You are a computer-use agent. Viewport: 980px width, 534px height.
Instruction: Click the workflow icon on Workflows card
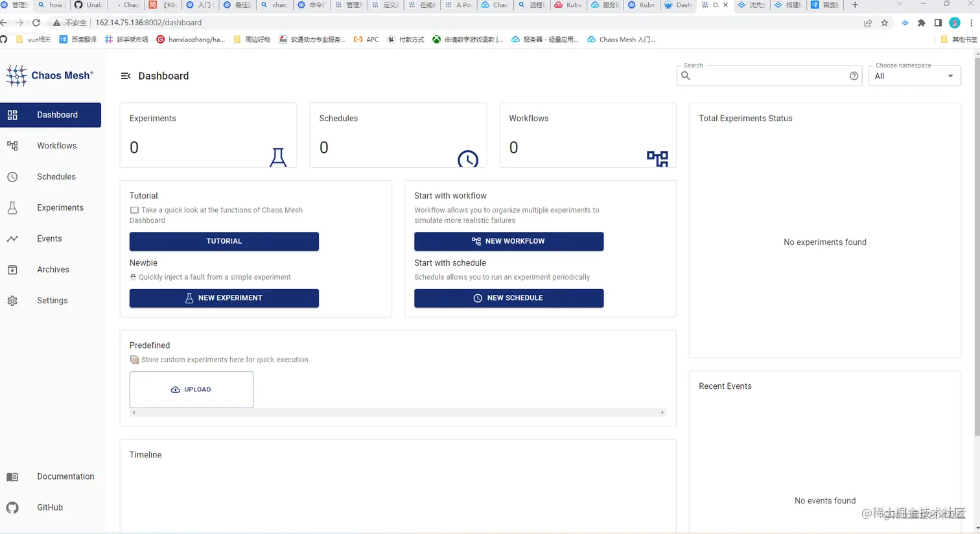(x=657, y=159)
